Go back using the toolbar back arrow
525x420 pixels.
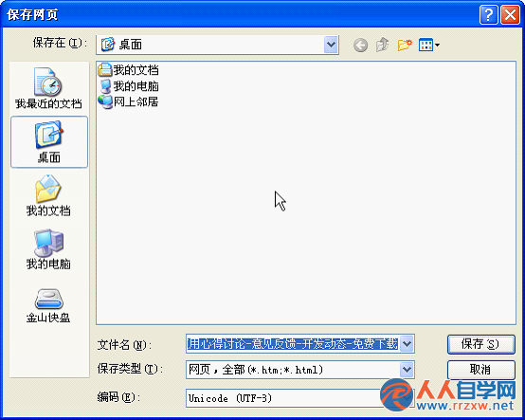(x=360, y=45)
